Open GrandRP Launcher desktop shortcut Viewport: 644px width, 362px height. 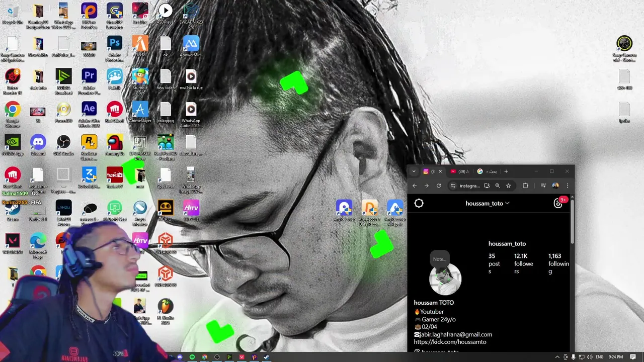click(115, 16)
